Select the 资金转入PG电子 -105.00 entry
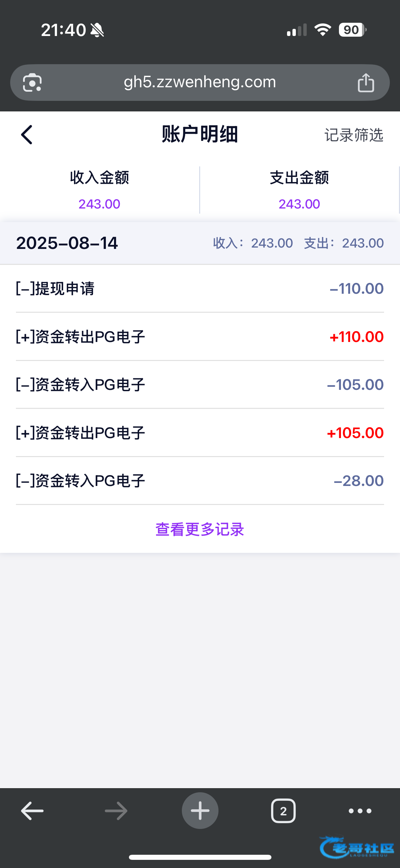Image resolution: width=400 pixels, height=868 pixels. (x=200, y=385)
